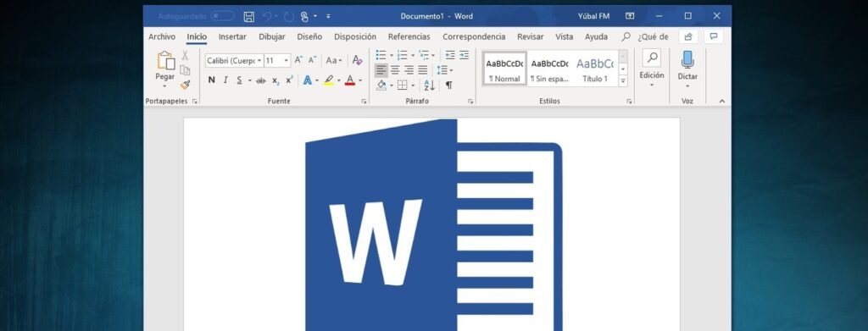Click the Save floppy disk icon
The image size is (868, 331).
(249, 17)
